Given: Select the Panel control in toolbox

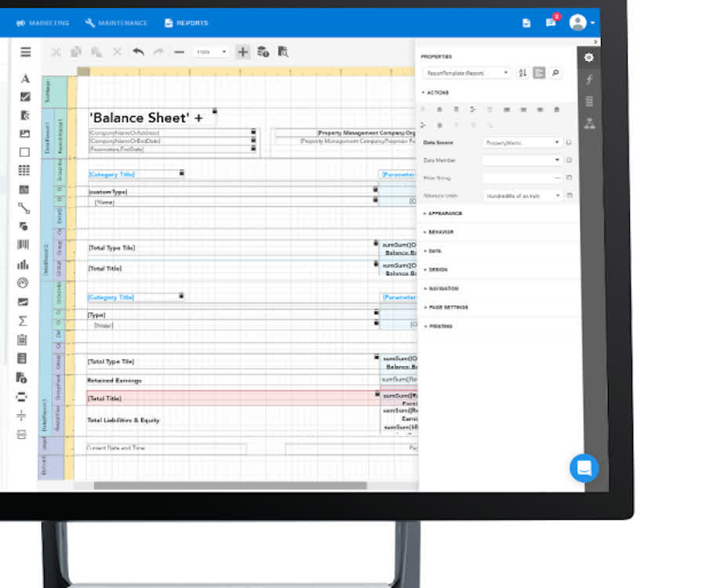Looking at the screenshot, I should (x=25, y=152).
